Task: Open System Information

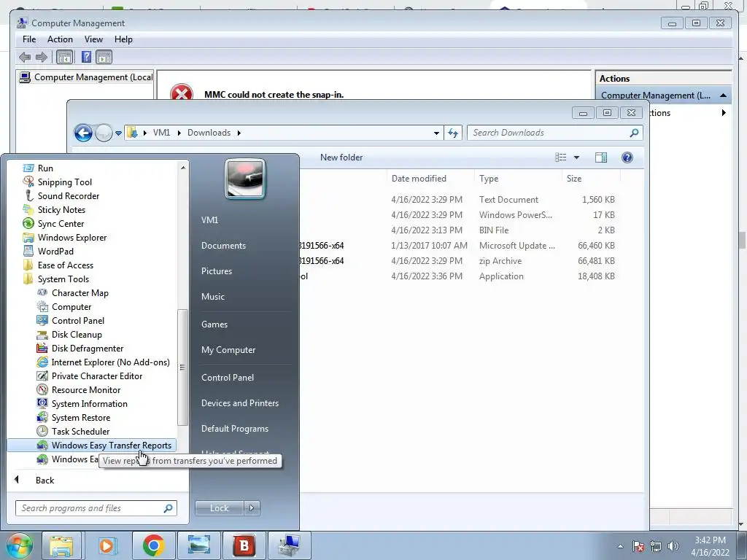Action: tap(89, 403)
